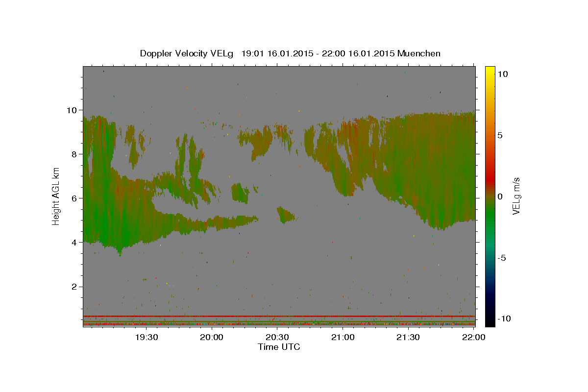Click the 22:00 time tick label
588x392 pixels.
(473, 337)
